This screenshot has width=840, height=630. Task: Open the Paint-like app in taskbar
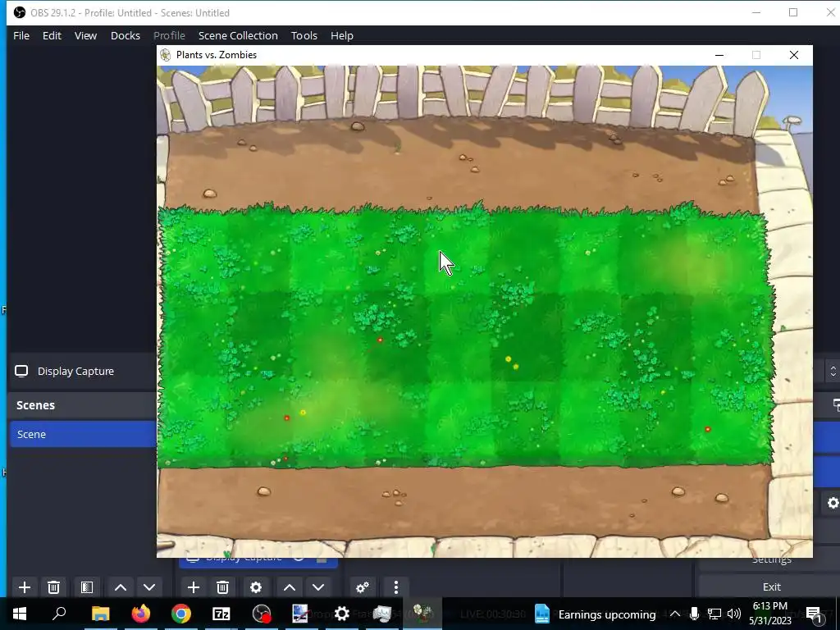300,614
